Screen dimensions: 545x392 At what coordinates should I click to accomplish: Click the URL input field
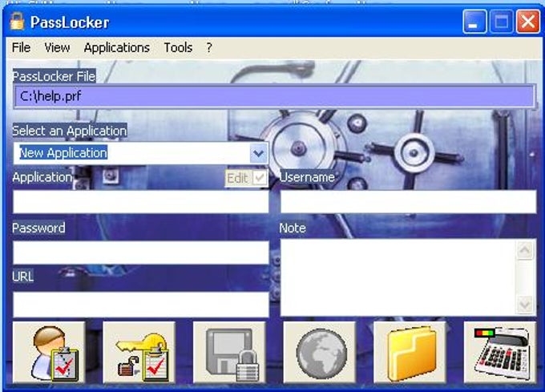[x=141, y=305]
